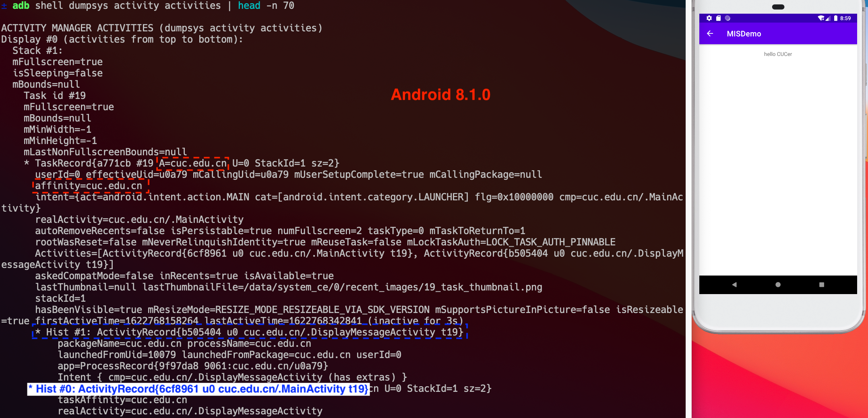Click the Task id #19 line

coord(54,96)
